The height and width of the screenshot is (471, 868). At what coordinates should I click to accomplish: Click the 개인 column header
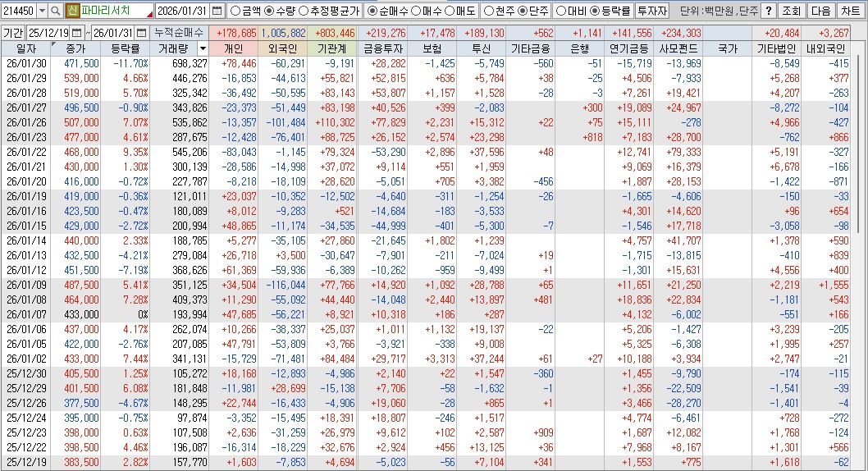point(233,48)
